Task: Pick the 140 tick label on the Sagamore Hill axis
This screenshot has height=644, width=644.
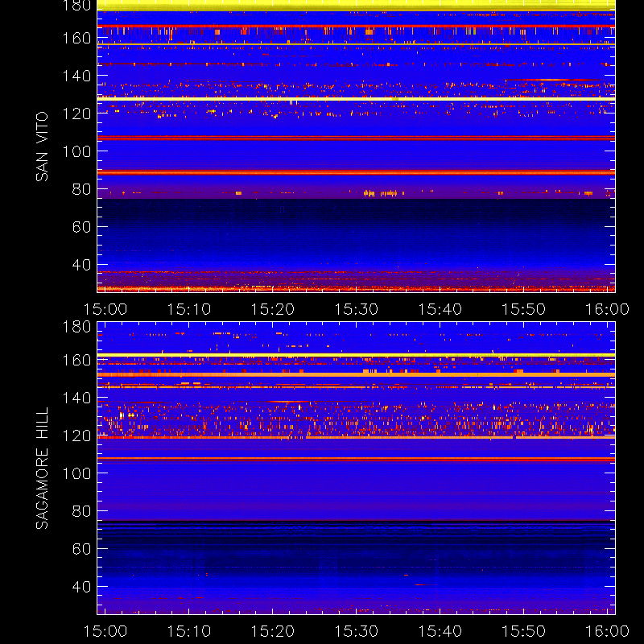Action: tap(76, 398)
